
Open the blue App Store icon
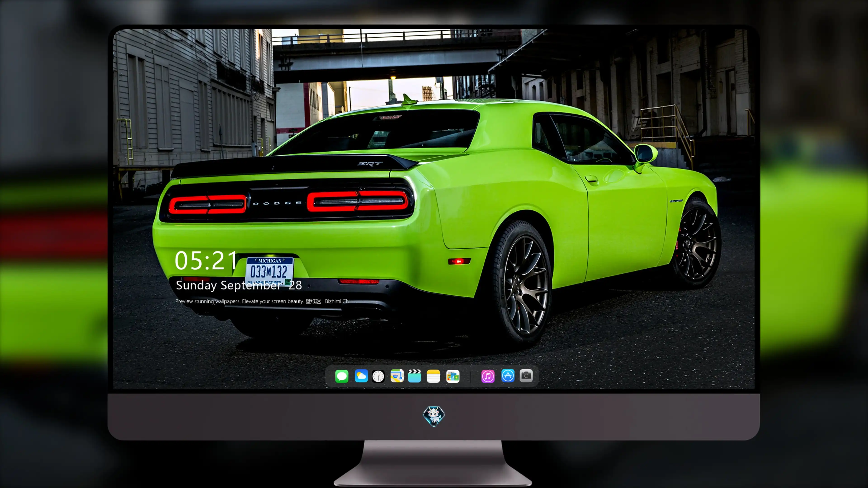pos(508,376)
